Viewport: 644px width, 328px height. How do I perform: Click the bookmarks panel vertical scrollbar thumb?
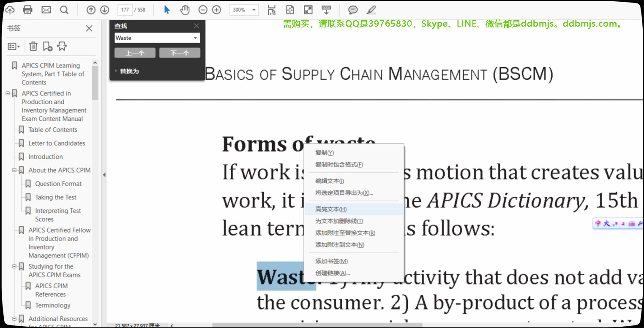(x=95, y=83)
